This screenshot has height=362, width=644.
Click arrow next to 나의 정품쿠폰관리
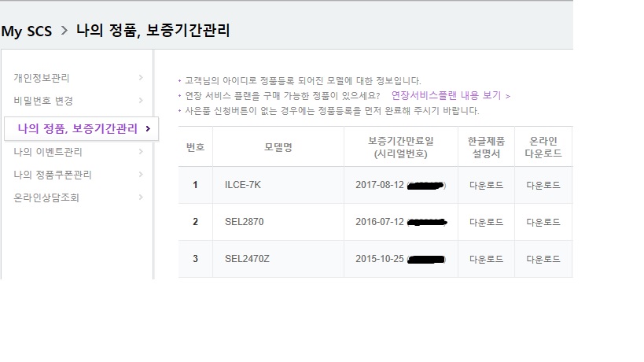141,175
